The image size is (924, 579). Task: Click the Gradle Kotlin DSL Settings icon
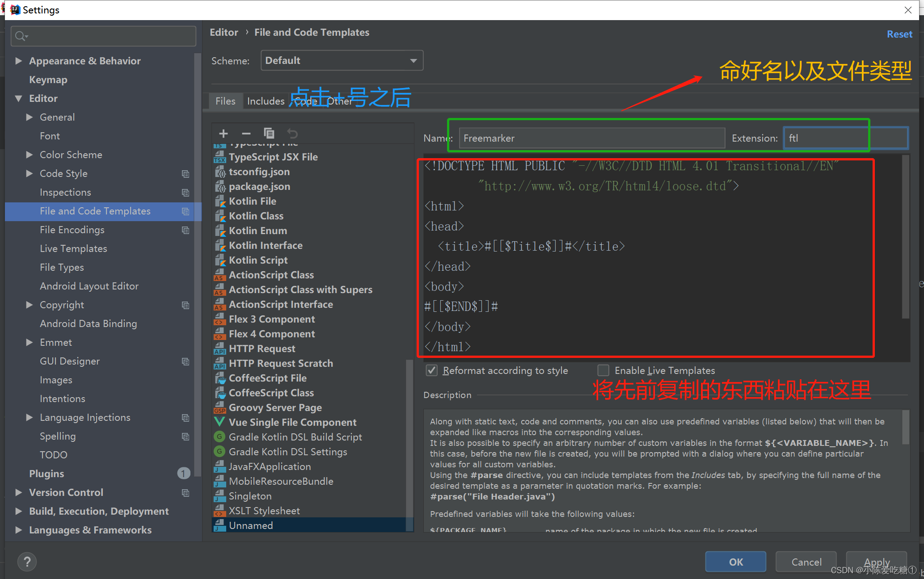[x=219, y=452]
